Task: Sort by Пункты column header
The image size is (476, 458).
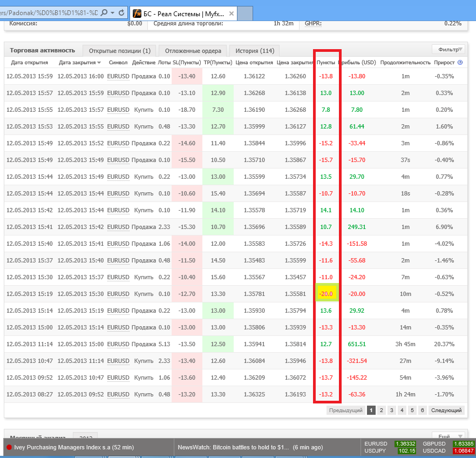Action: pyautogui.click(x=326, y=63)
